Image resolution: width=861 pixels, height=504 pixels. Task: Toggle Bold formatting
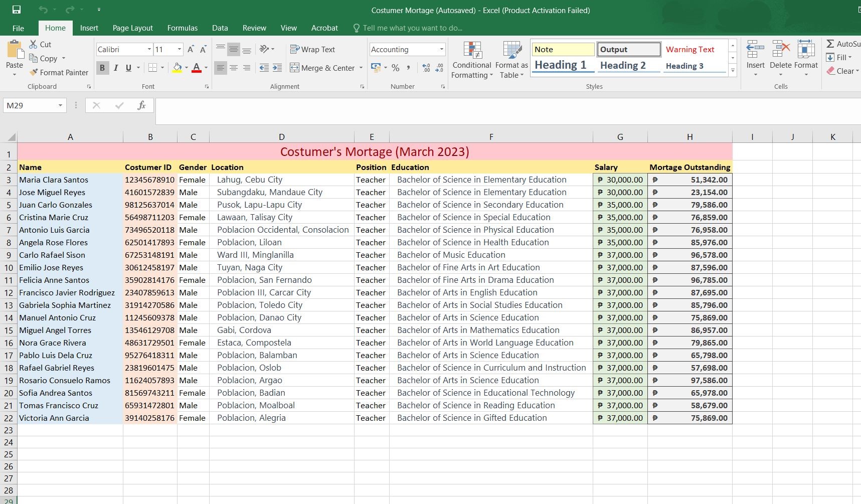[102, 68]
